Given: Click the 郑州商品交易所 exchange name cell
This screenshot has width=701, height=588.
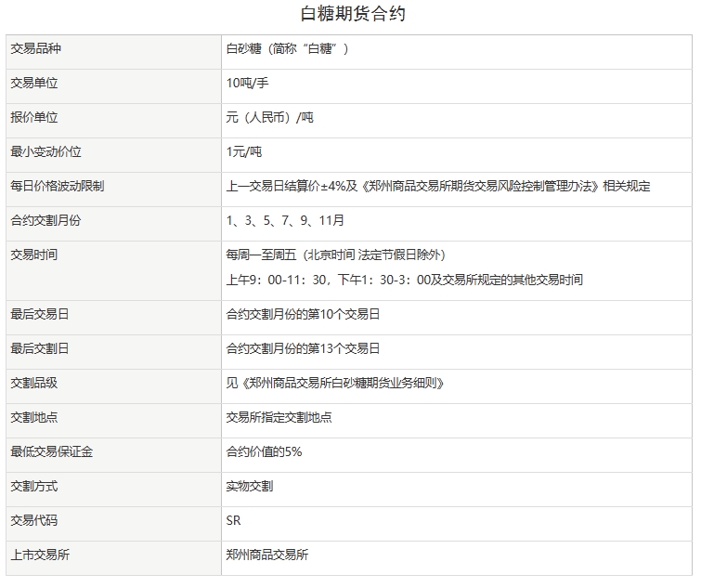Looking at the screenshot, I should pos(267,555).
